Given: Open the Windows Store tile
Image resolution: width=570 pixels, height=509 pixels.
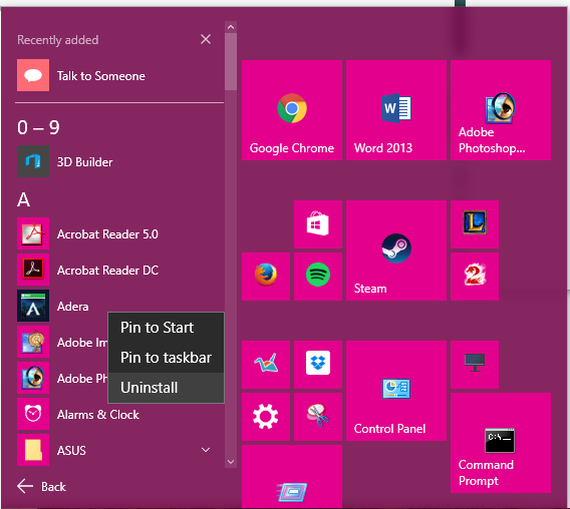Looking at the screenshot, I should point(318,224).
